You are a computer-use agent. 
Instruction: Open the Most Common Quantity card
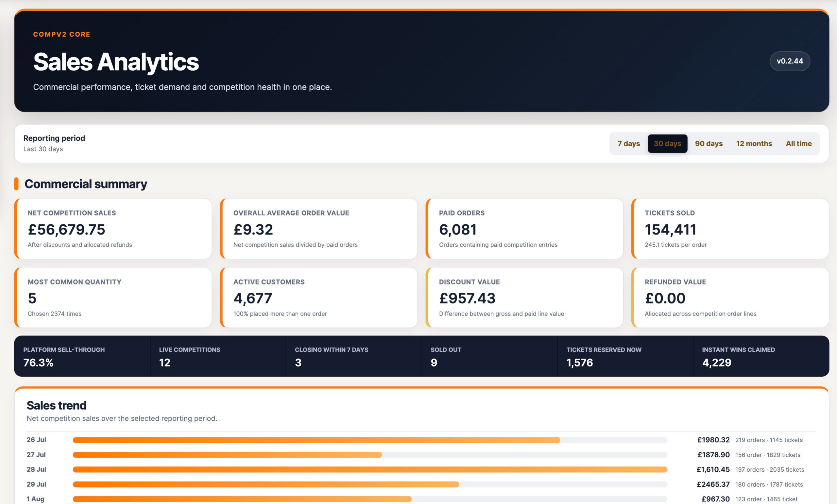coord(113,297)
